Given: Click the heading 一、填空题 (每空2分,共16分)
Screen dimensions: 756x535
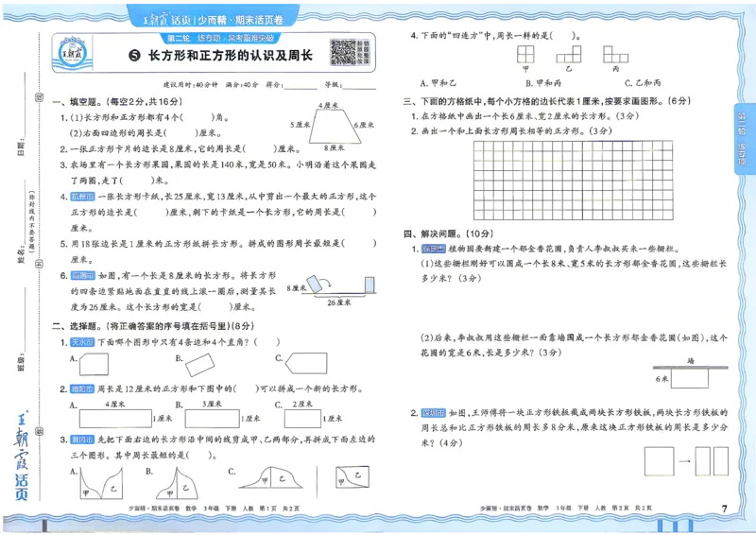Looking at the screenshot, I should click(x=117, y=102).
